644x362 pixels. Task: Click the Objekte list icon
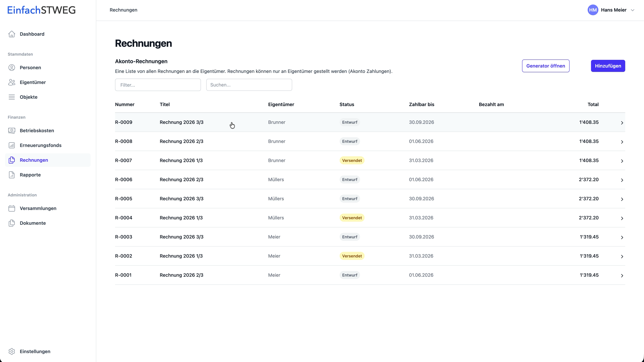[12, 97]
